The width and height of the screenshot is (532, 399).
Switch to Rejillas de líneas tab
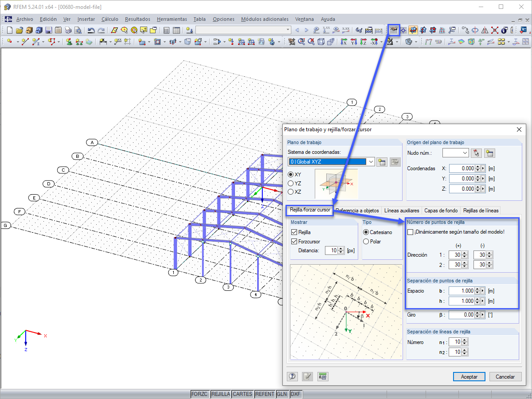481,211
